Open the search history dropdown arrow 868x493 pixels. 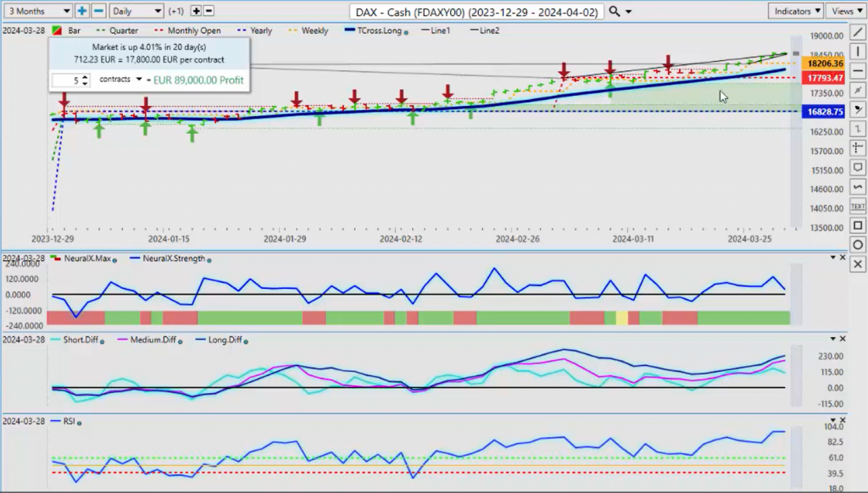628,12
